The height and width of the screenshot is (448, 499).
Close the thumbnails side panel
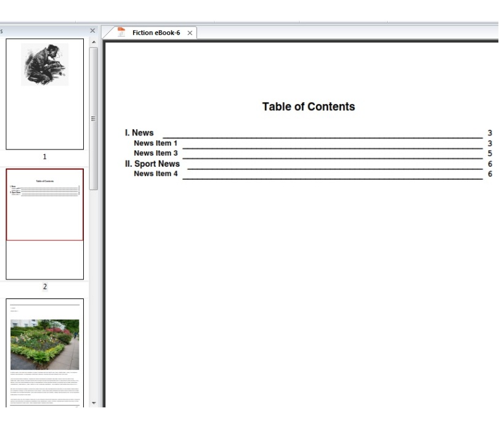pyautogui.click(x=92, y=31)
